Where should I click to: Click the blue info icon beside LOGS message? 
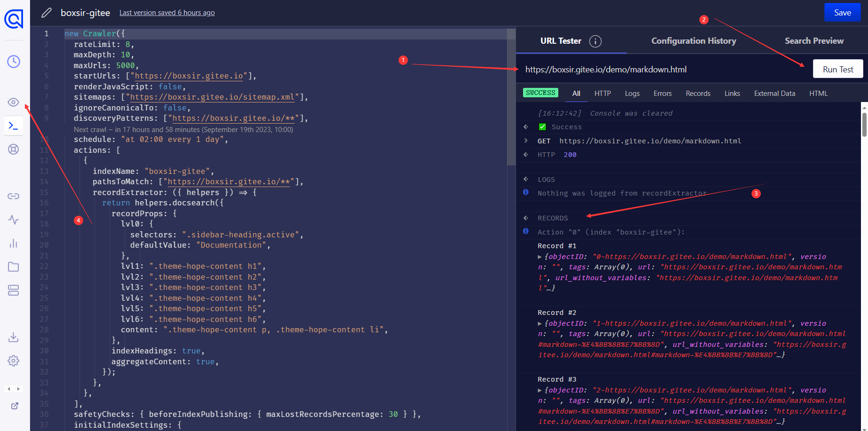coord(526,192)
